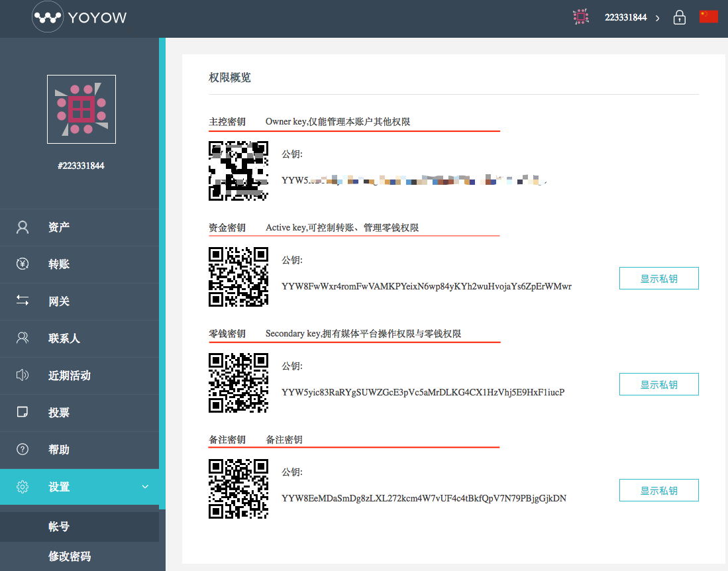The height and width of the screenshot is (571, 728).
Task: Click the #223331844 label under avatar
Action: click(81, 166)
